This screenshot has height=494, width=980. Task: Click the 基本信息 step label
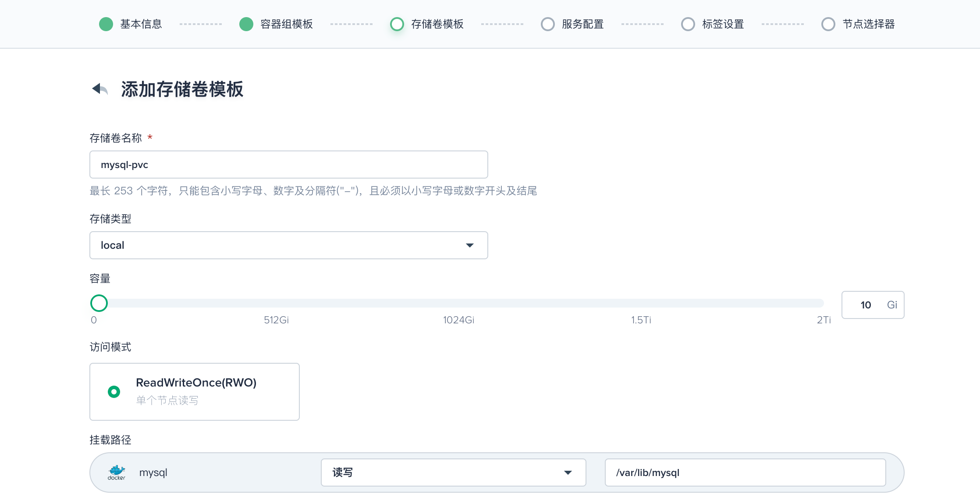[141, 24]
